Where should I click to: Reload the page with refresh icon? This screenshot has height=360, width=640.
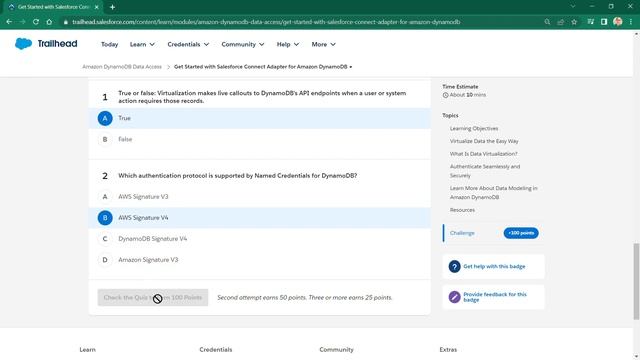coord(36,22)
